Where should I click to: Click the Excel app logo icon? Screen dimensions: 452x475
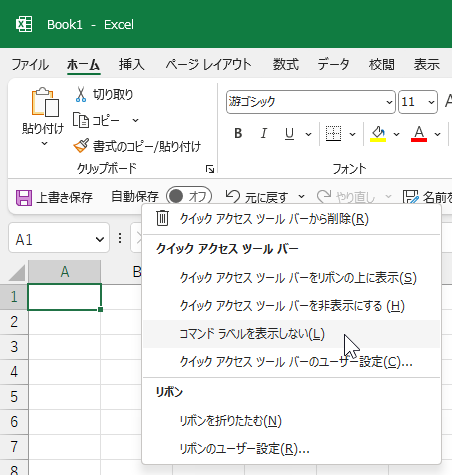pyautogui.click(x=24, y=24)
